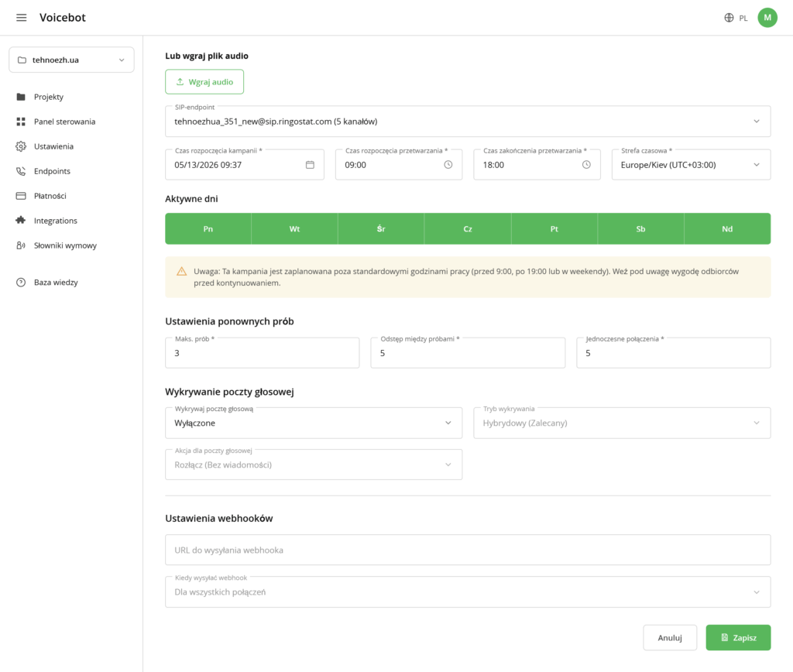Switch language via PL label

[743, 19]
